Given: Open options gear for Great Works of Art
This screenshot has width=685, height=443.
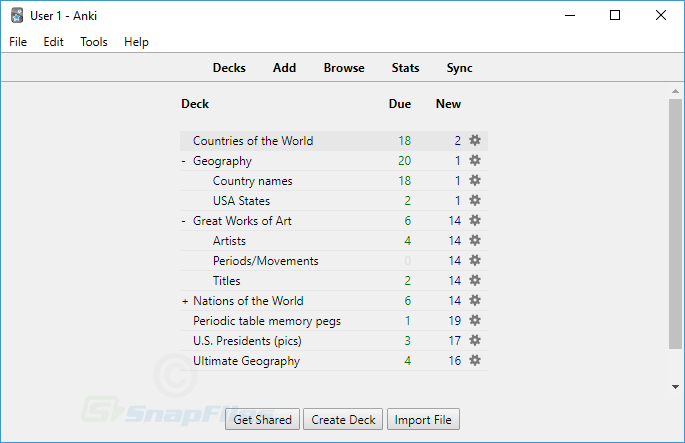Looking at the screenshot, I should coord(475,221).
